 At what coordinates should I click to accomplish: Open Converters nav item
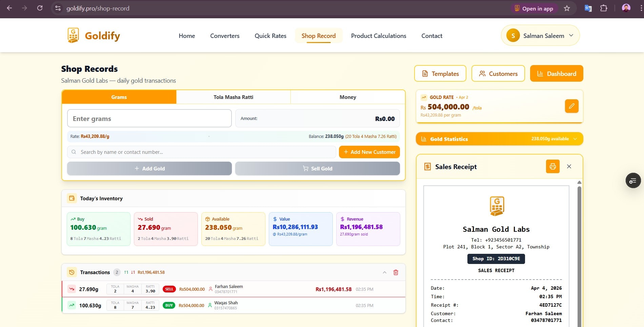pos(225,36)
